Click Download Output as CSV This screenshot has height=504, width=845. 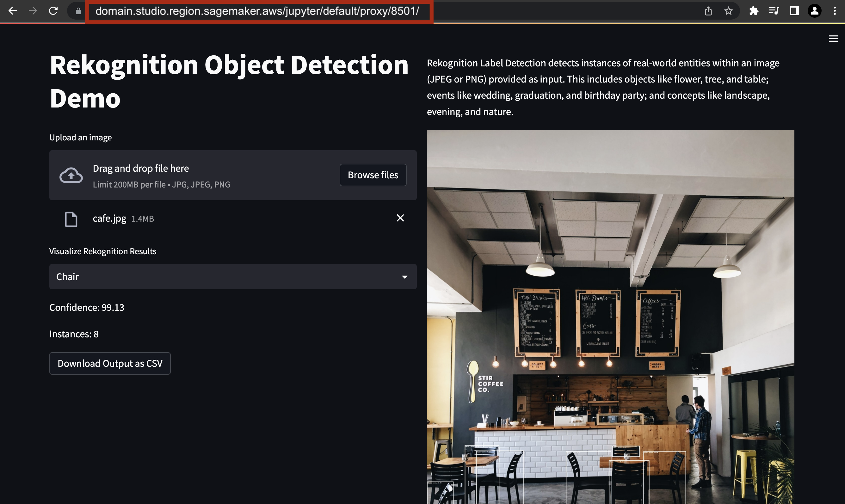110,363
